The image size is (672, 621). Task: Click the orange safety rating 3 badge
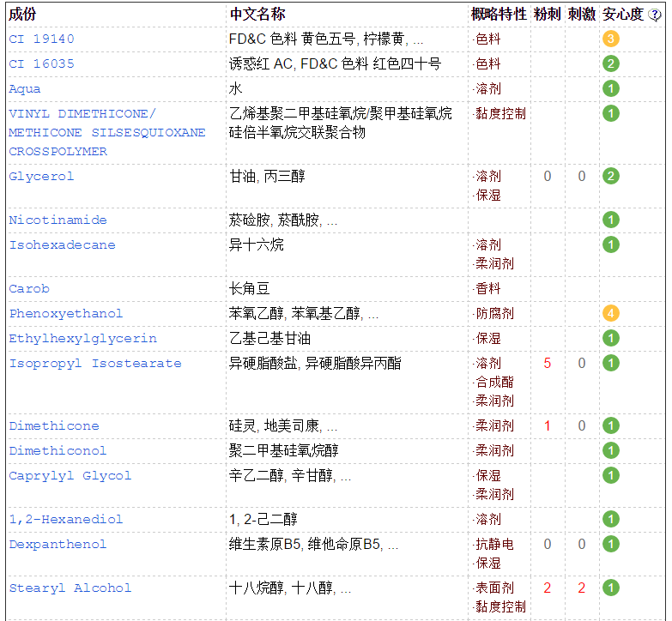click(x=610, y=39)
